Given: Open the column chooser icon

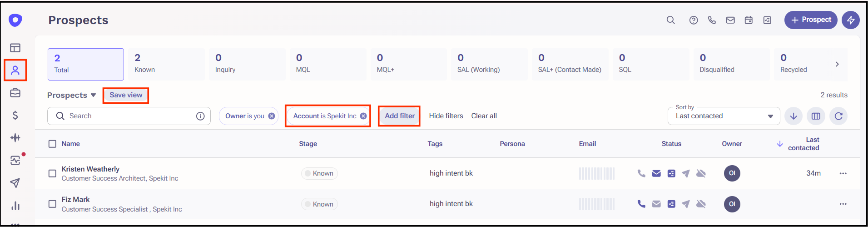Looking at the screenshot, I should click(816, 116).
